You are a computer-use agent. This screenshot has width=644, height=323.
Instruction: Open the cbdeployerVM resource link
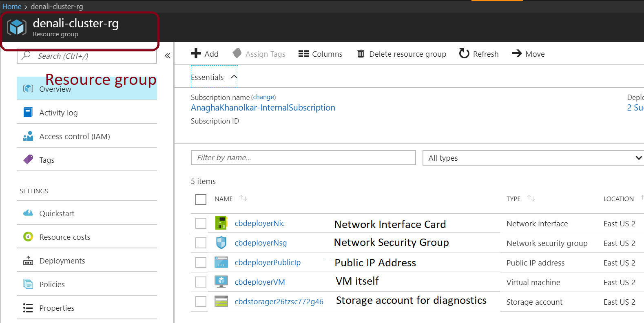pyautogui.click(x=260, y=282)
